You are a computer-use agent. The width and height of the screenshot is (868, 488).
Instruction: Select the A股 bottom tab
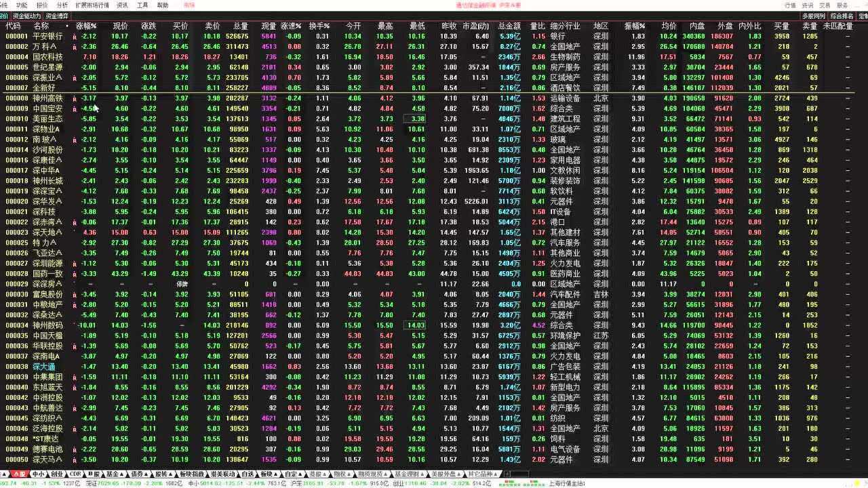click(x=18, y=474)
